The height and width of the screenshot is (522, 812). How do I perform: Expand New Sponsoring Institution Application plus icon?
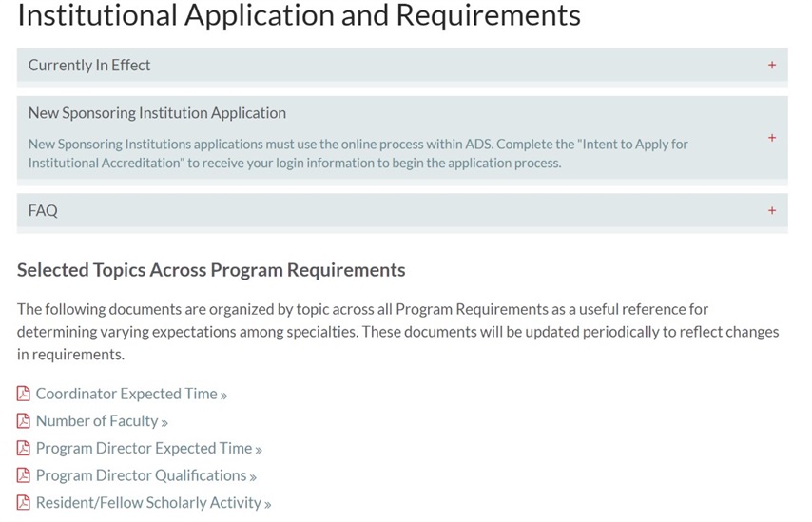point(772,138)
